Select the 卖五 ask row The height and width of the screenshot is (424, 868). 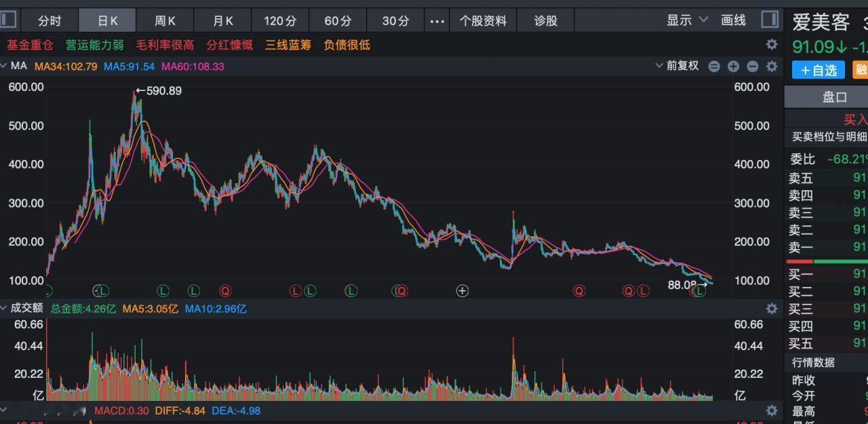click(x=827, y=178)
